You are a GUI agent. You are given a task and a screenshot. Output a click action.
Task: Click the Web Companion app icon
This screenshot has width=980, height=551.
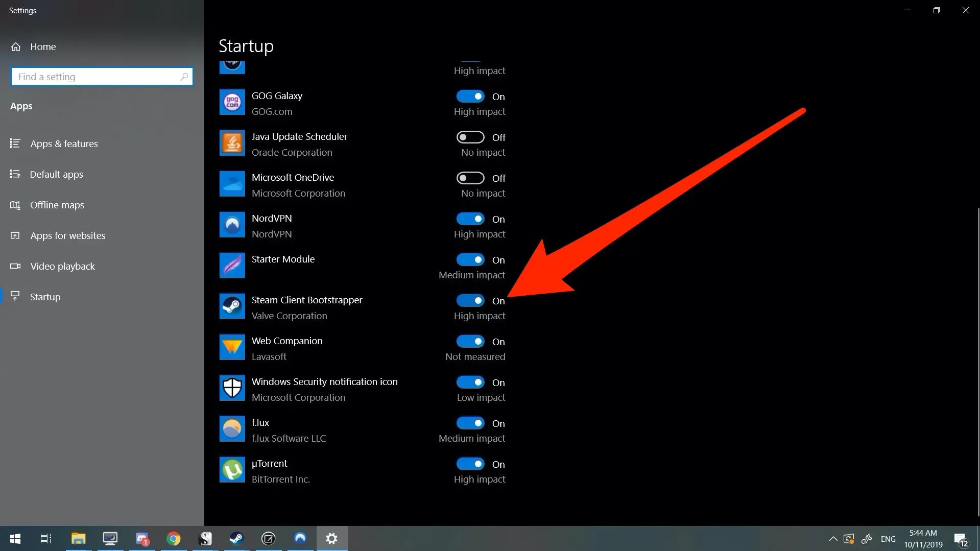click(x=232, y=347)
